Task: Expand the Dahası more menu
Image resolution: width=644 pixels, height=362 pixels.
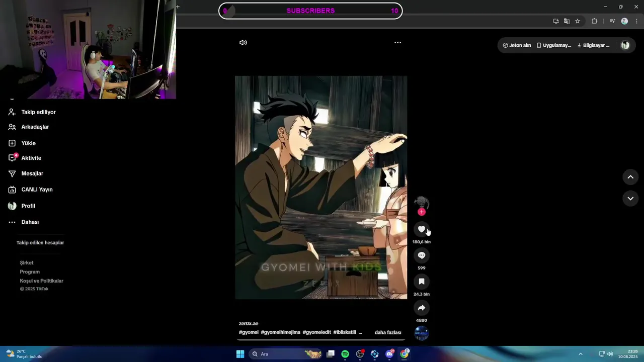Action: (x=23, y=222)
